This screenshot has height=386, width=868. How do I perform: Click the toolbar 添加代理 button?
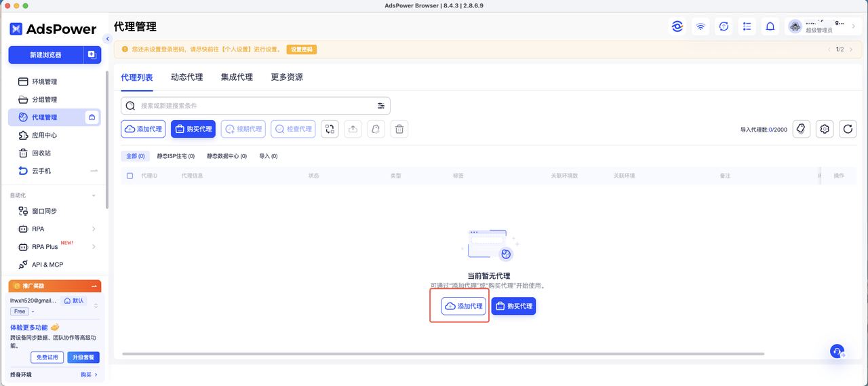pyautogui.click(x=143, y=129)
